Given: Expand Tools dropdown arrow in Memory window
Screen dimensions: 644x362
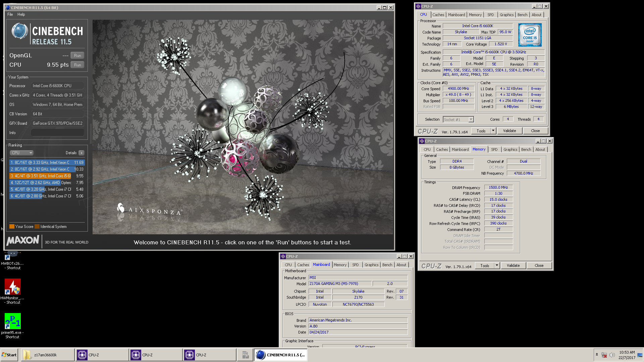Looking at the screenshot, I should tap(497, 265).
